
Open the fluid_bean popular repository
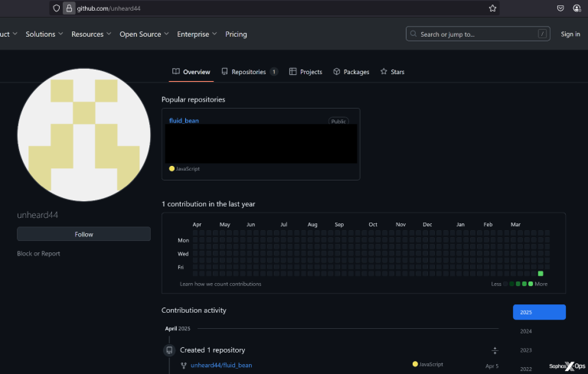click(x=184, y=121)
